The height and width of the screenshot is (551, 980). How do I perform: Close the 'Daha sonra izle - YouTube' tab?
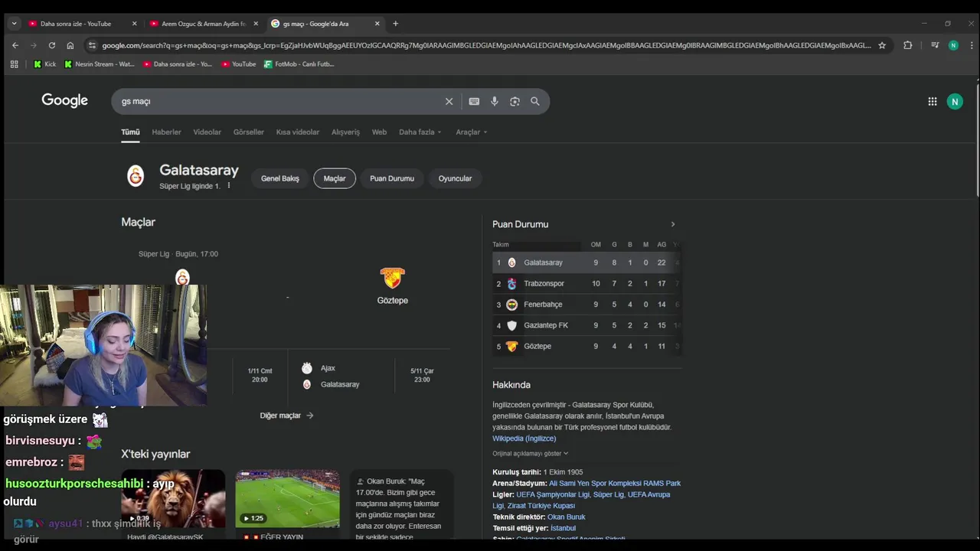[x=135, y=24]
